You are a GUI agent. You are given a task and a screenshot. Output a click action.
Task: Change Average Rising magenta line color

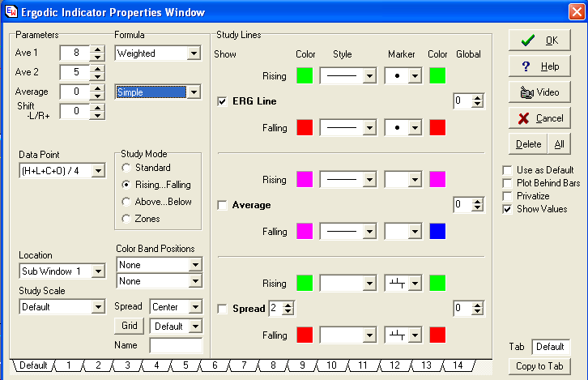pos(305,179)
